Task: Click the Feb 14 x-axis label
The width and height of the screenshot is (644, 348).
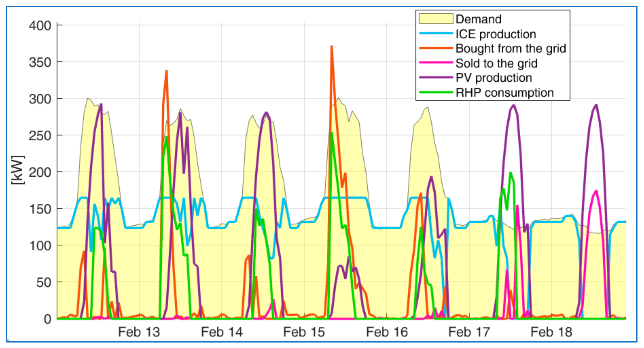Action: [x=222, y=332]
